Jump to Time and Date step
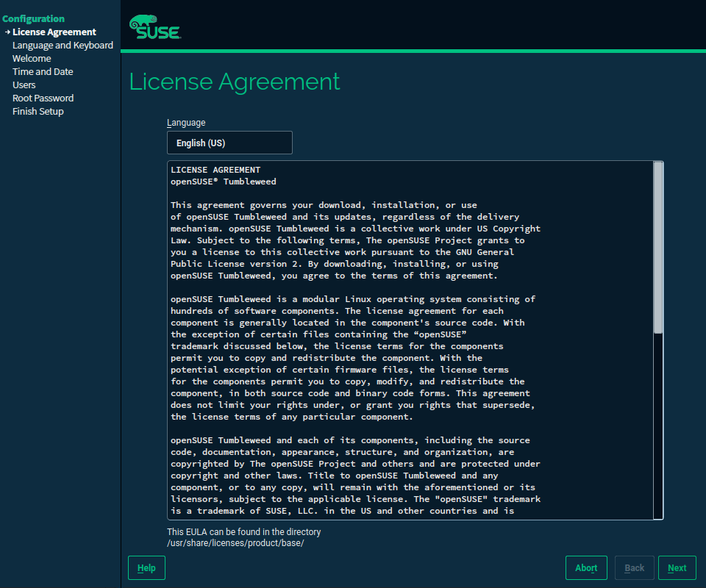The image size is (706, 588). (x=43, y=72)
